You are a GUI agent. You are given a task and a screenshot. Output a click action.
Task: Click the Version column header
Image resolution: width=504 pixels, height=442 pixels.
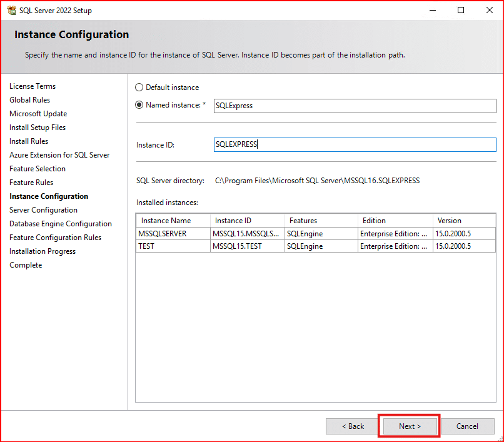click(449, 221)
